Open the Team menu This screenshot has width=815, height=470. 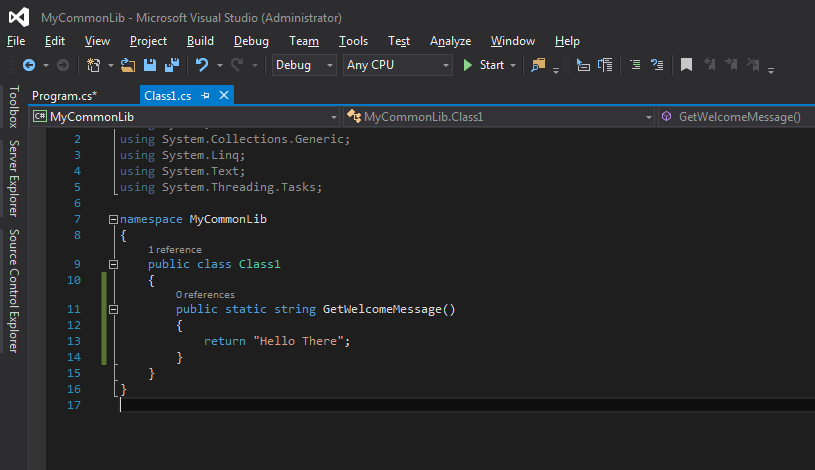[304, 41]
